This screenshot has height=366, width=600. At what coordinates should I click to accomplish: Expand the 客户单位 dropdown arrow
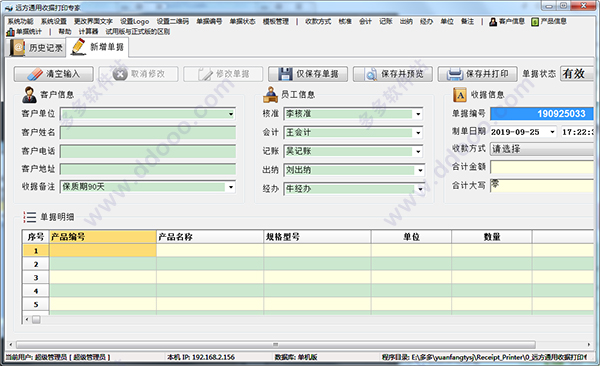(x=231, y=114)
